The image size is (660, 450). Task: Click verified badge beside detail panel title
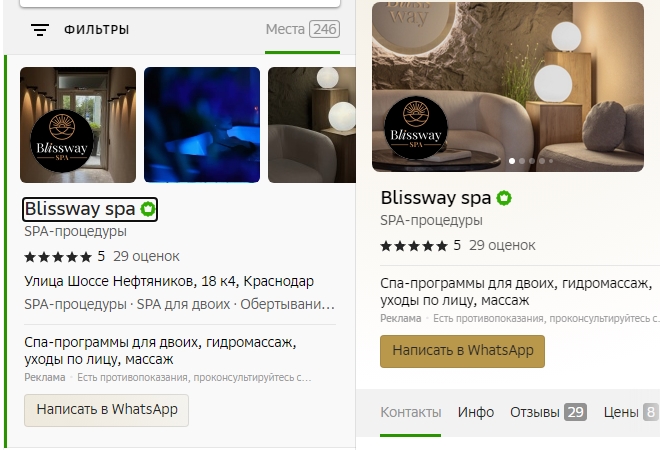pyautogui.click(x=504, y=198)
